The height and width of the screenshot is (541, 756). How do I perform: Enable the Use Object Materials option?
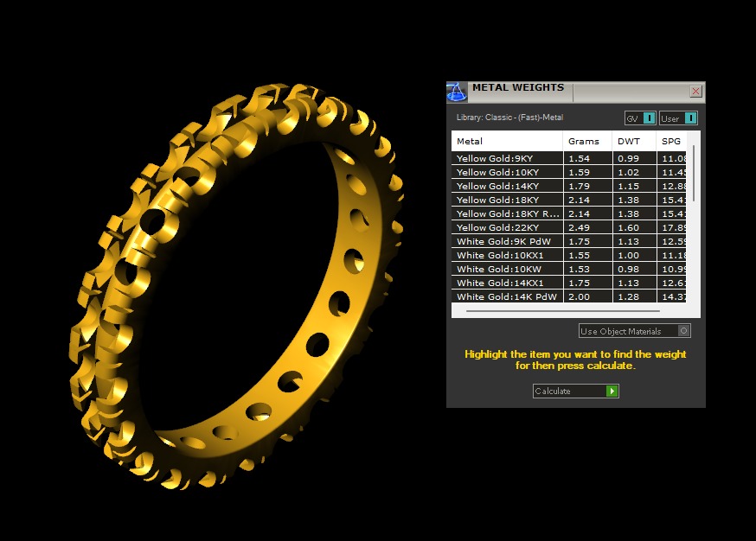click(x=635, y=331)
